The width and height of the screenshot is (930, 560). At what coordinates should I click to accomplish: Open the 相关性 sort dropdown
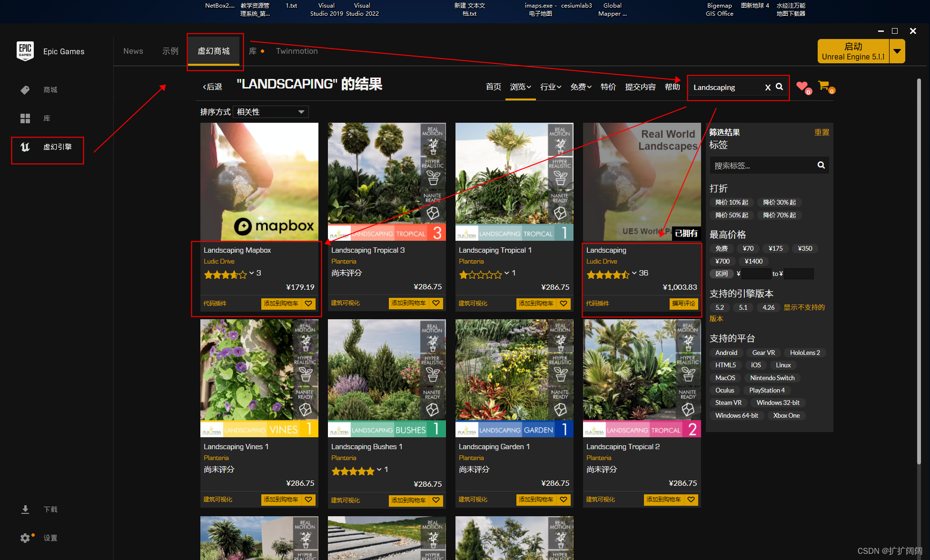(x=270, y=111)
